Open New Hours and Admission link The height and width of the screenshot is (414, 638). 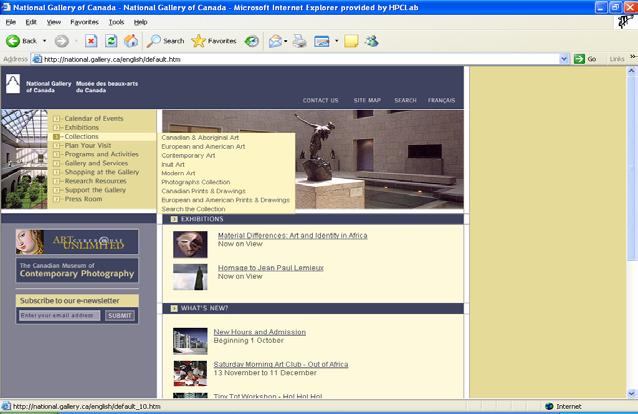[260, 332]
